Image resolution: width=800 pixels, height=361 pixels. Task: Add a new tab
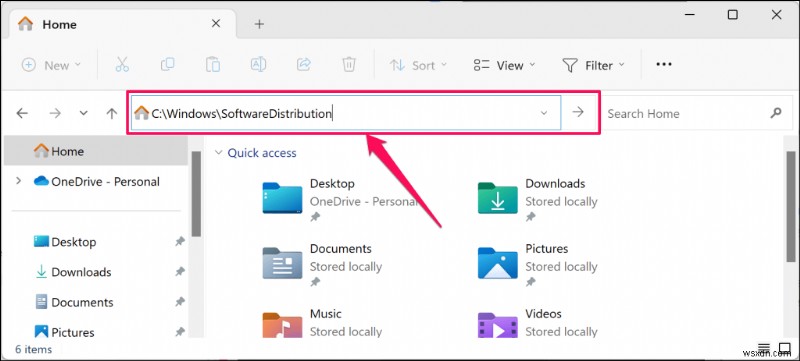point(259,24)
